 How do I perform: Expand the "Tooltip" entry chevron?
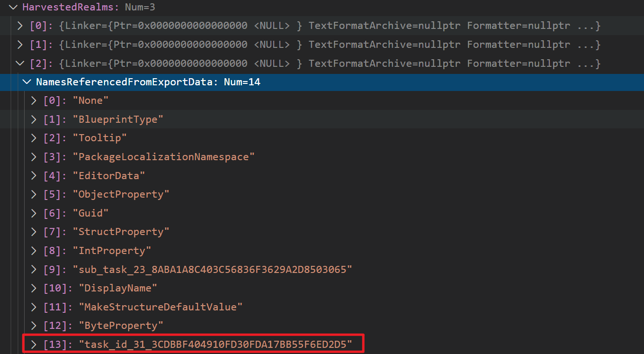tap(34, 138)
